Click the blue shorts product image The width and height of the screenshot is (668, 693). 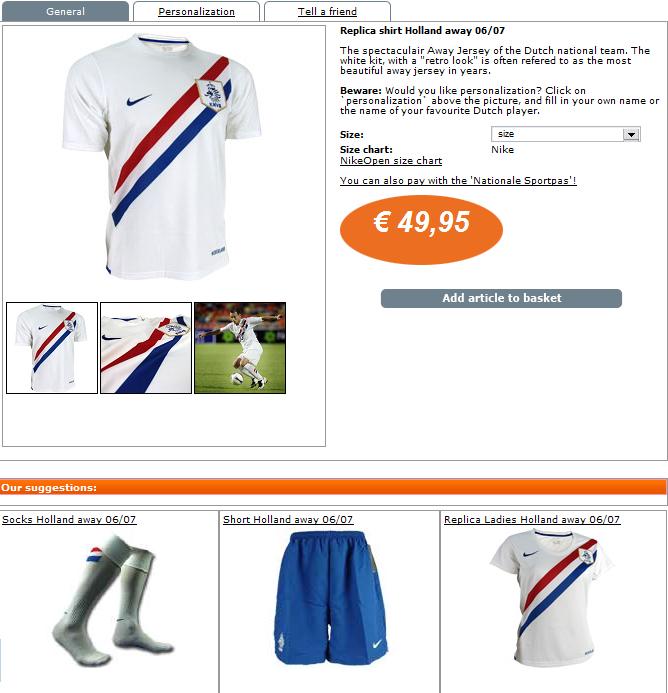click(x=330, y=598)
